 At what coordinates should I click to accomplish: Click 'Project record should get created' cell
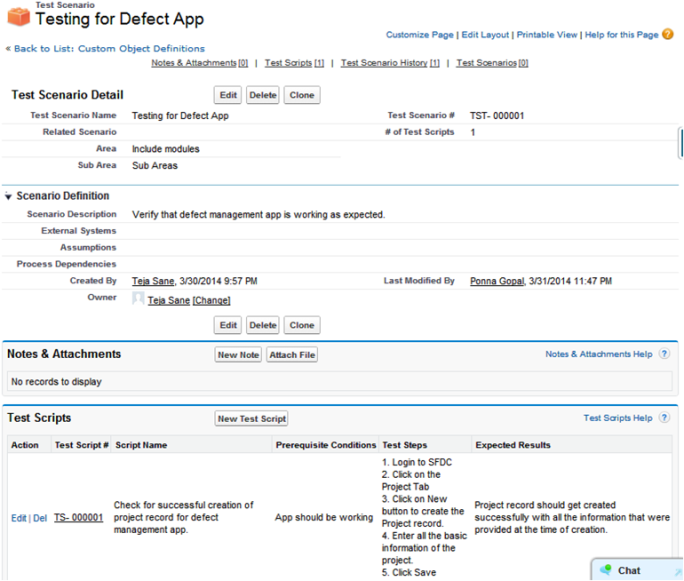[572, 517]
